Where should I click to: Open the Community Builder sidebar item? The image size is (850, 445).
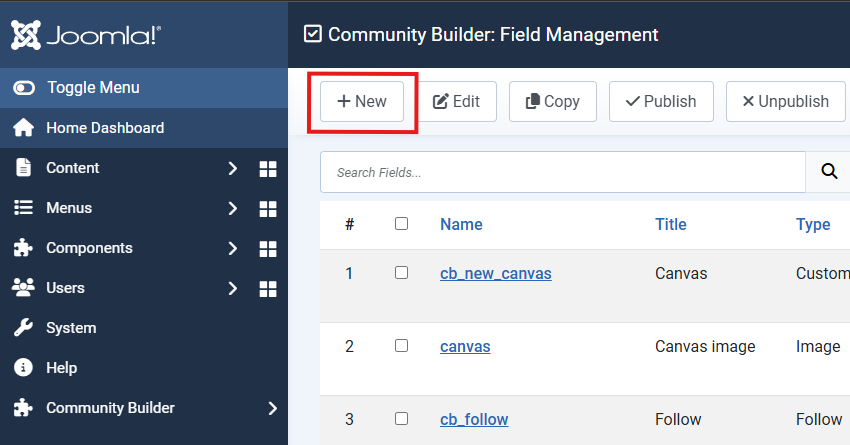[x=110, y=408]
